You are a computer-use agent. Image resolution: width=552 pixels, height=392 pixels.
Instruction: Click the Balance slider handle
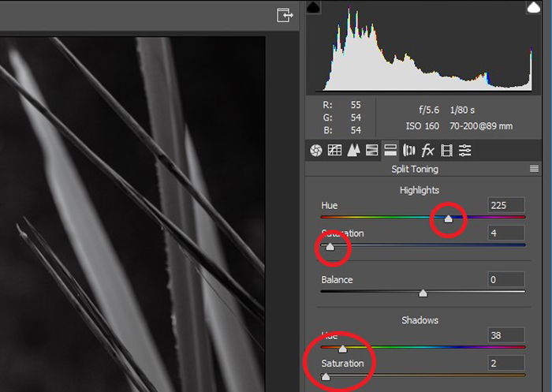point(423,293)
